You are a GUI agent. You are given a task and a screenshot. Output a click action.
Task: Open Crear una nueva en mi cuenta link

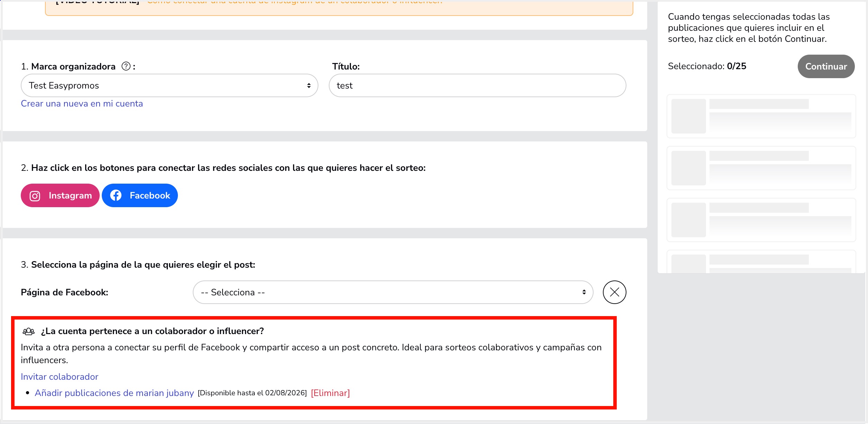[x=82, y=103]
